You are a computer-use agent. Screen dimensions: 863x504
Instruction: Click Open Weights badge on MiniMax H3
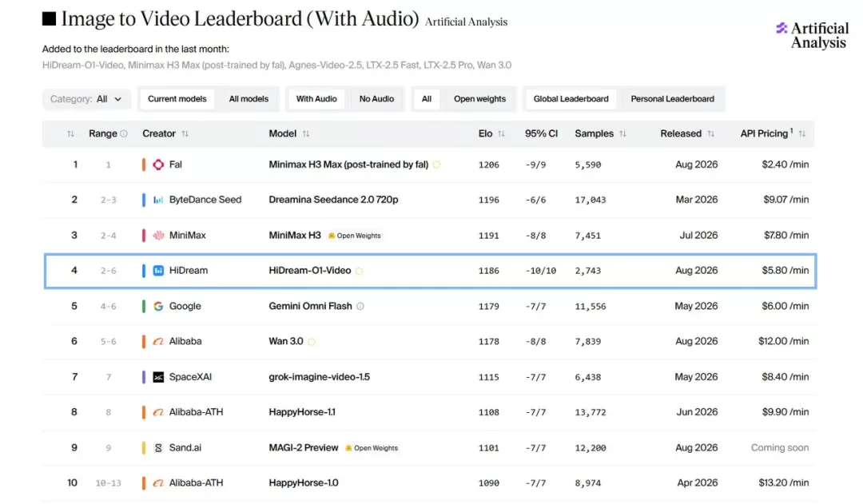pyautogui.click(x=355, y=236)
